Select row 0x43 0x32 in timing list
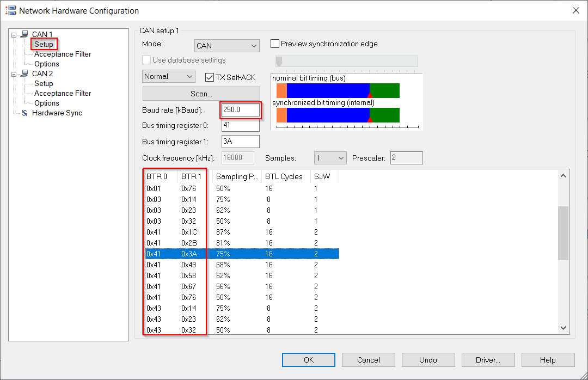The height and width of the screenshot is (380, 588). [x=242, y=330]
